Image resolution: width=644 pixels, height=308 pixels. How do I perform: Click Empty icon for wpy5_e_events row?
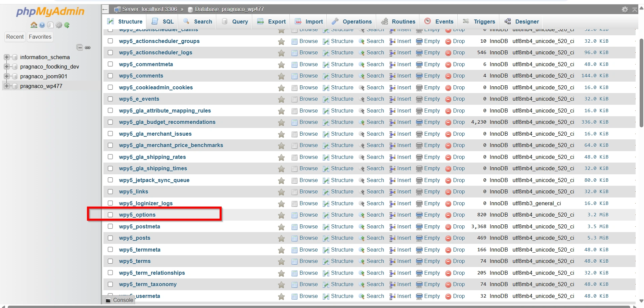(419, 99)
